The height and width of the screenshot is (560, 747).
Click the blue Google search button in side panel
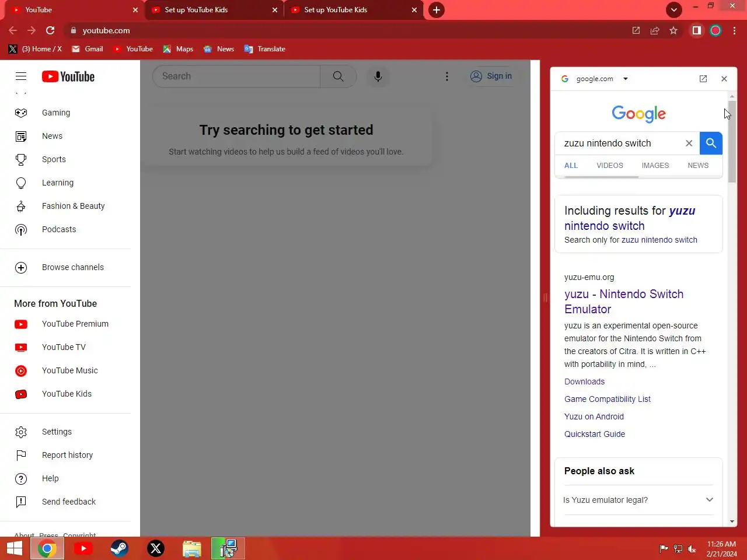[x=711, y=143]
